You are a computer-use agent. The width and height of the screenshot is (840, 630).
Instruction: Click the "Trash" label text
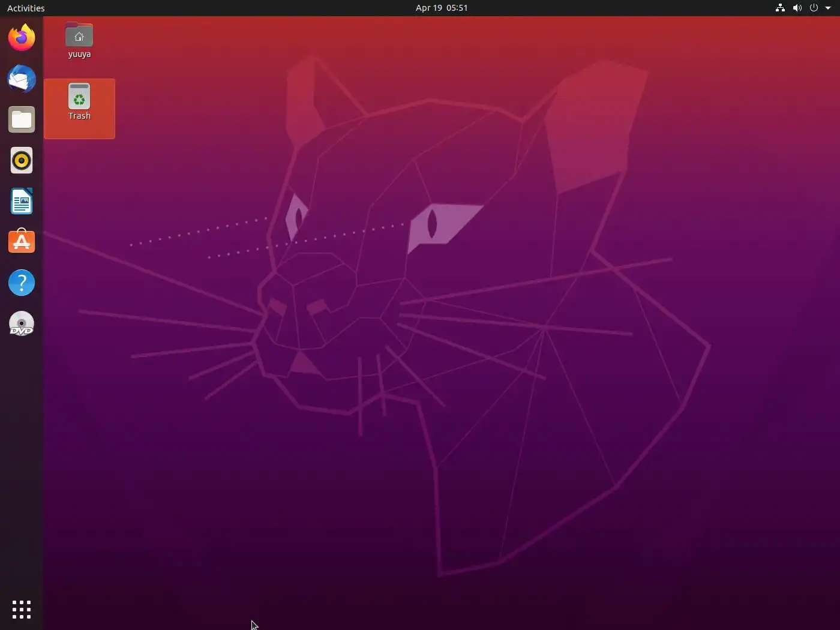(x=79, y=116)
